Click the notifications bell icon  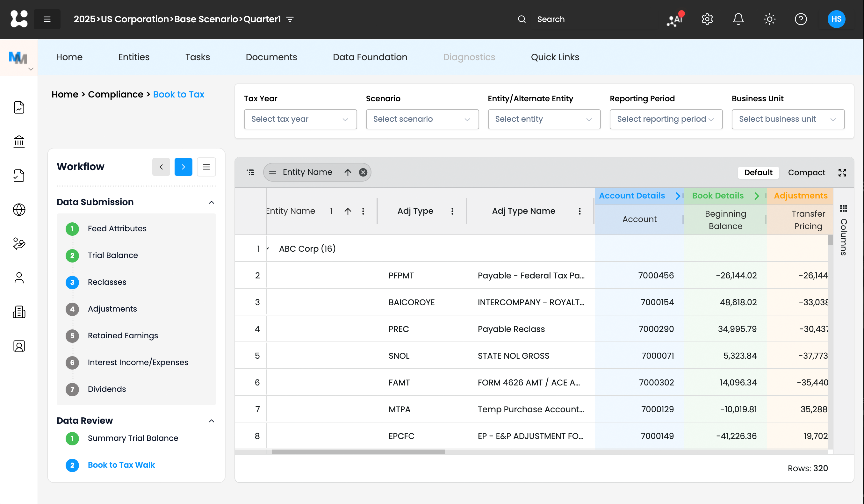738,19
